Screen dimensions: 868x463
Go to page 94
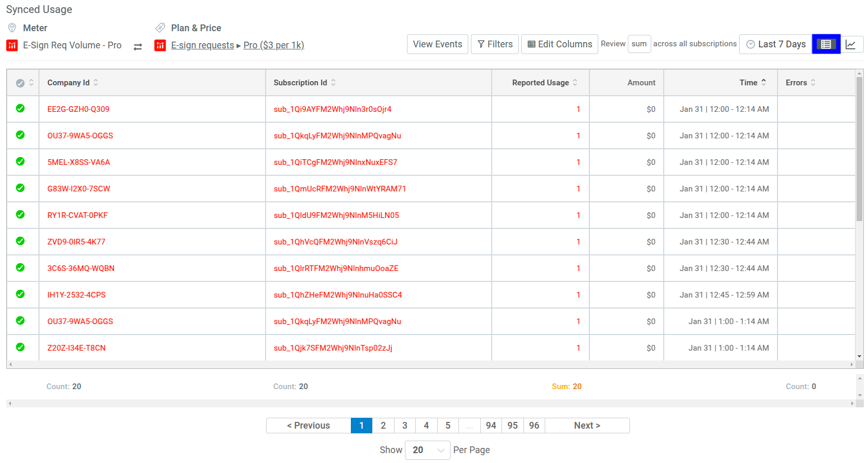pyautogui.click(x=491, y=426)
